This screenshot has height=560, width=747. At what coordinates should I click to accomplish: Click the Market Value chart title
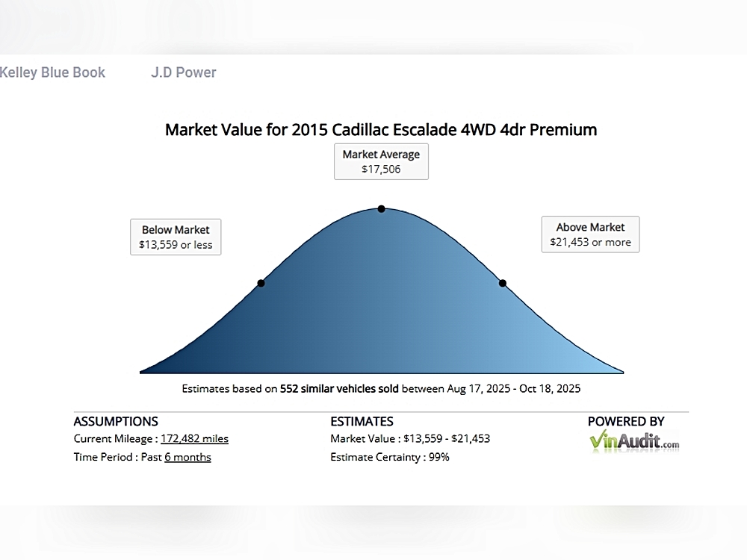tap(381, 130)
